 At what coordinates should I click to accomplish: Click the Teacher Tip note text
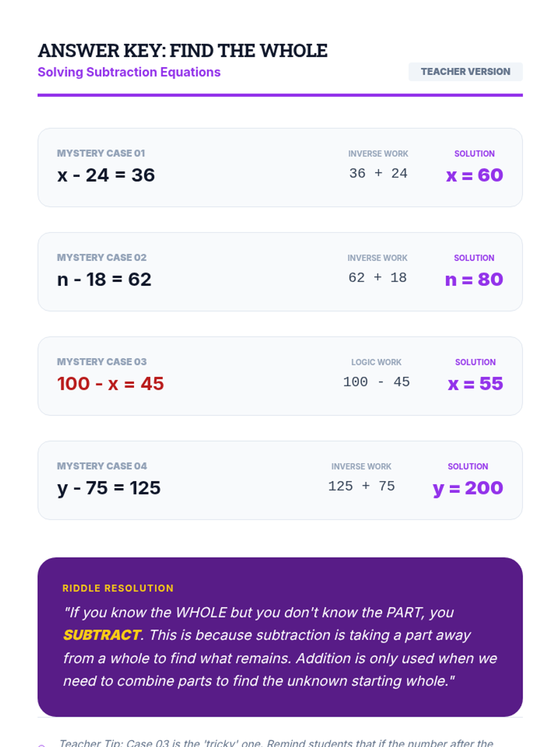click(276, 742)
